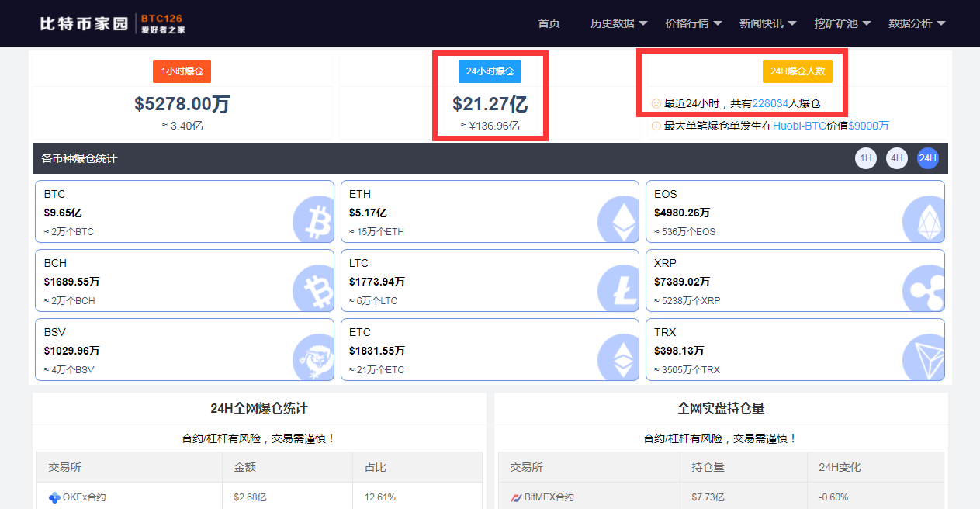
Task: Open the BSV $1029.96万 card
Action: coord(185,350)
